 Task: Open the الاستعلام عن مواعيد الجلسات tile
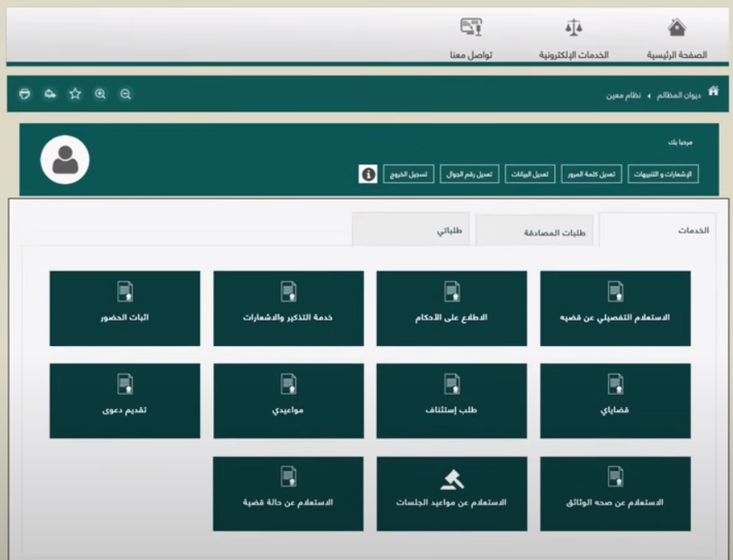[x=451, y=493]
